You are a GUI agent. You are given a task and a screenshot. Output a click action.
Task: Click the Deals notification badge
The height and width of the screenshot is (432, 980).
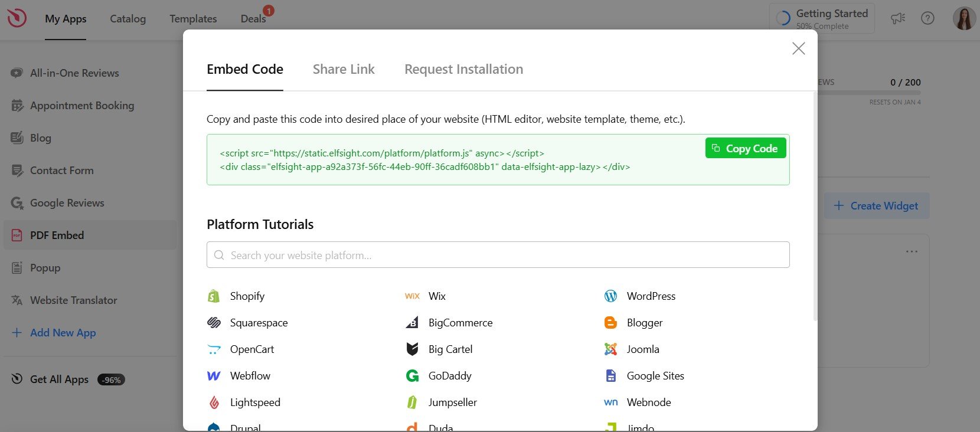point(269,11)
